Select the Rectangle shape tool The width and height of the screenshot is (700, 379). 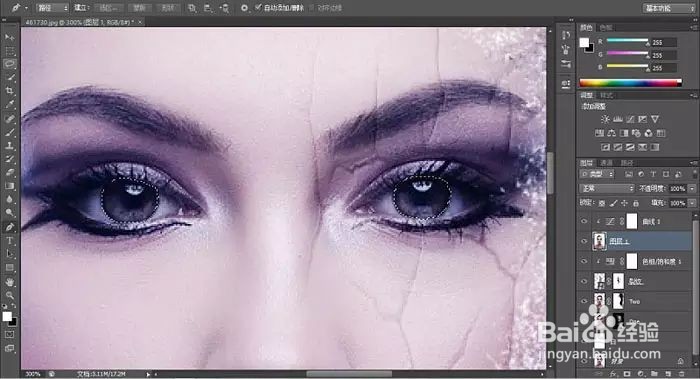(x=9, y=268)
